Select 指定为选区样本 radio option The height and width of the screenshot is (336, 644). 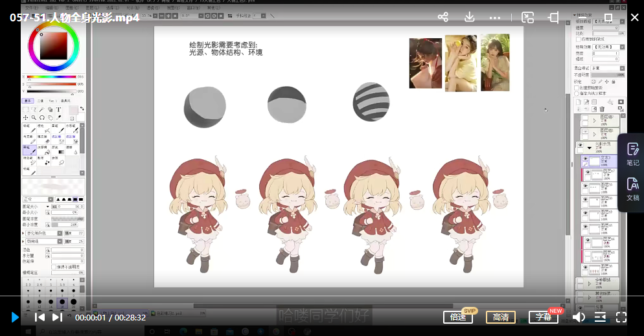pyautogui.click(x=577, y=93)
